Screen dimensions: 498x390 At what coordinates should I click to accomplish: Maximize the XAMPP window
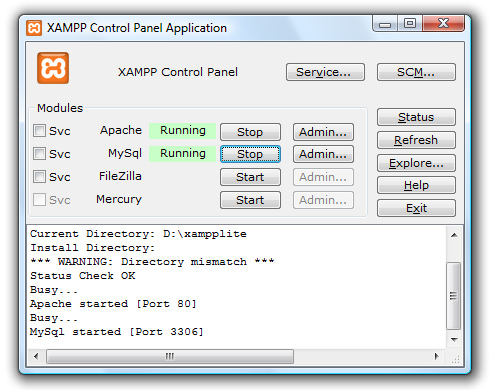(x=410, y=23)
